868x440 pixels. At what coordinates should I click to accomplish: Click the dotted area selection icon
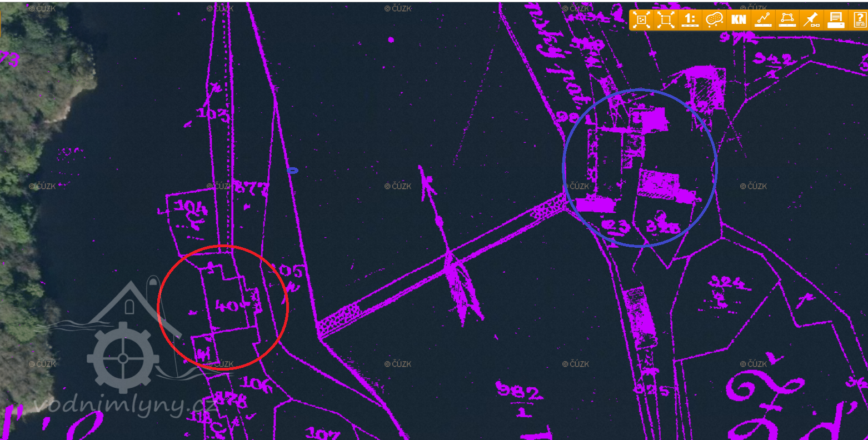[714, 20]
